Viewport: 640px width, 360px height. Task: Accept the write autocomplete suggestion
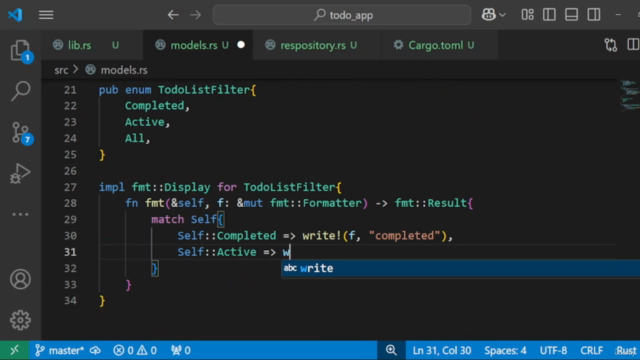(460, 268)
